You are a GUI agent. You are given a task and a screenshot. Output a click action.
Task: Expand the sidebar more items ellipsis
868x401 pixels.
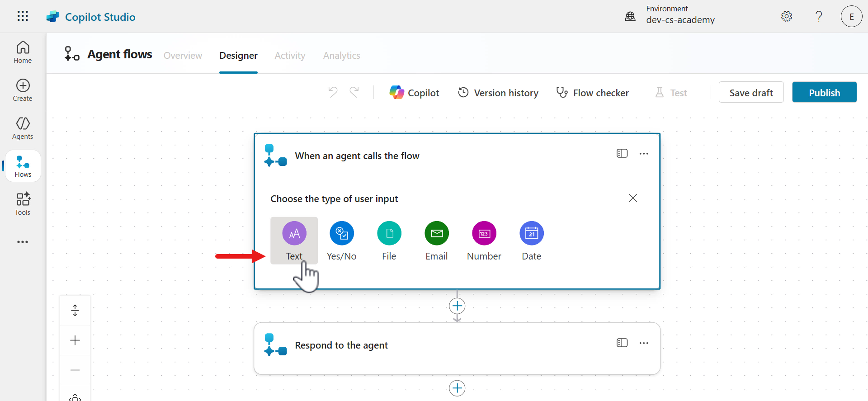tap(23, 242)
